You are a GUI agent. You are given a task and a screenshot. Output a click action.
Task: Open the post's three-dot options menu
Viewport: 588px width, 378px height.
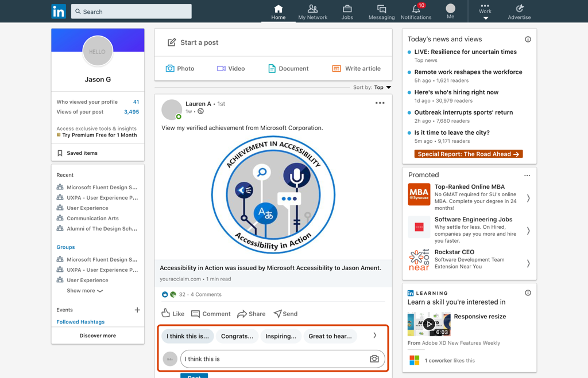click(380, 103)
